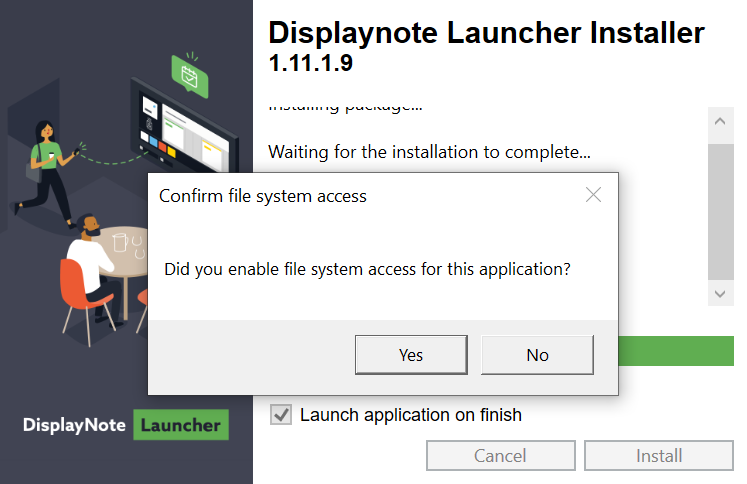
Task: Click the 'Waiting for the installation to complete...' text
Action: (x=429, y=152)
